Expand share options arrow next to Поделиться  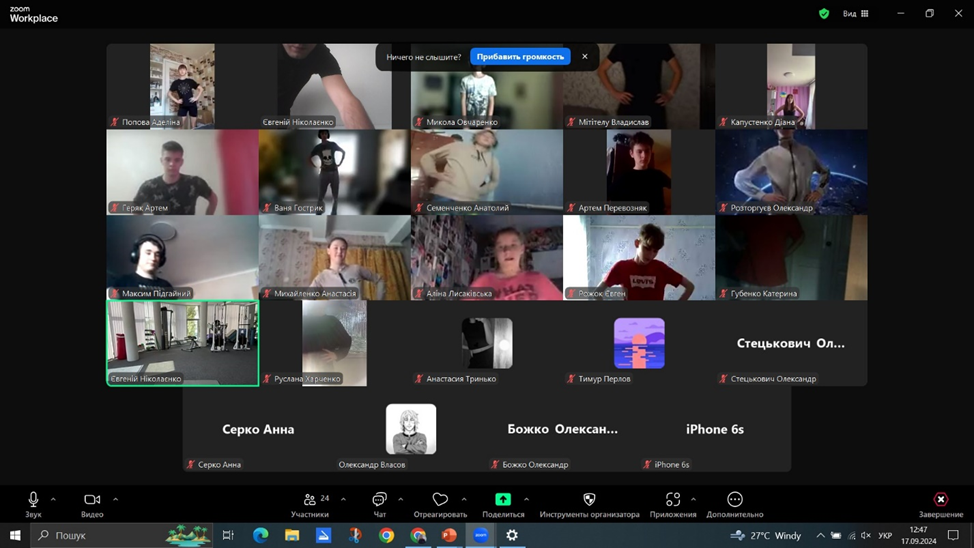point(526,499)
